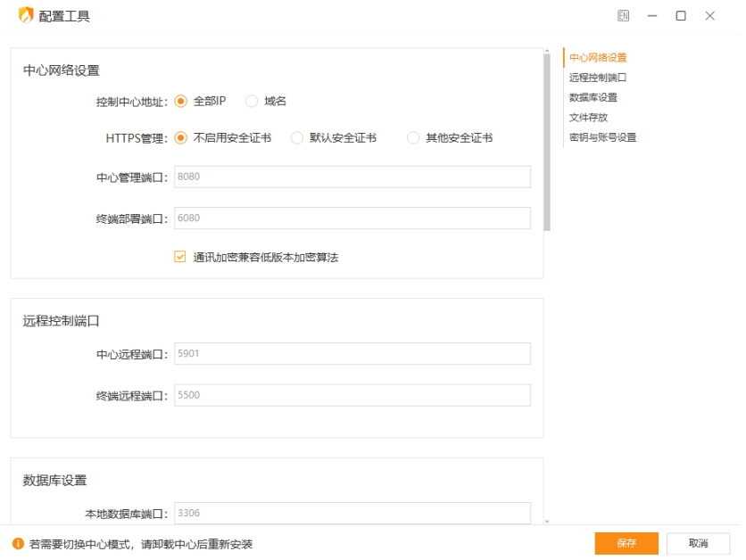Click the 保存 button
Screen dimensions: 746x560
click(x=626, y=543)
